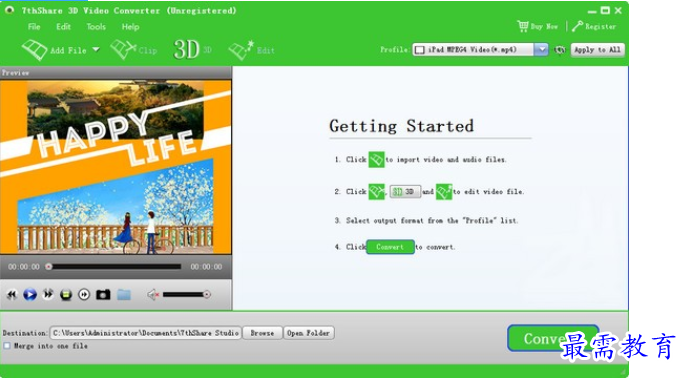Click the Buy Now cart link
Screen dimensions: 684x378
click(x=537, y=26)
